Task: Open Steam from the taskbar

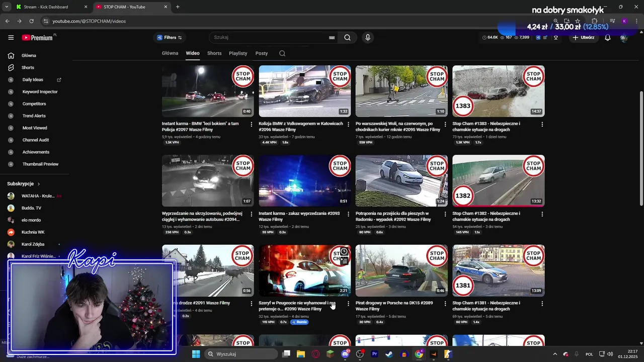Action: [389, 354]
